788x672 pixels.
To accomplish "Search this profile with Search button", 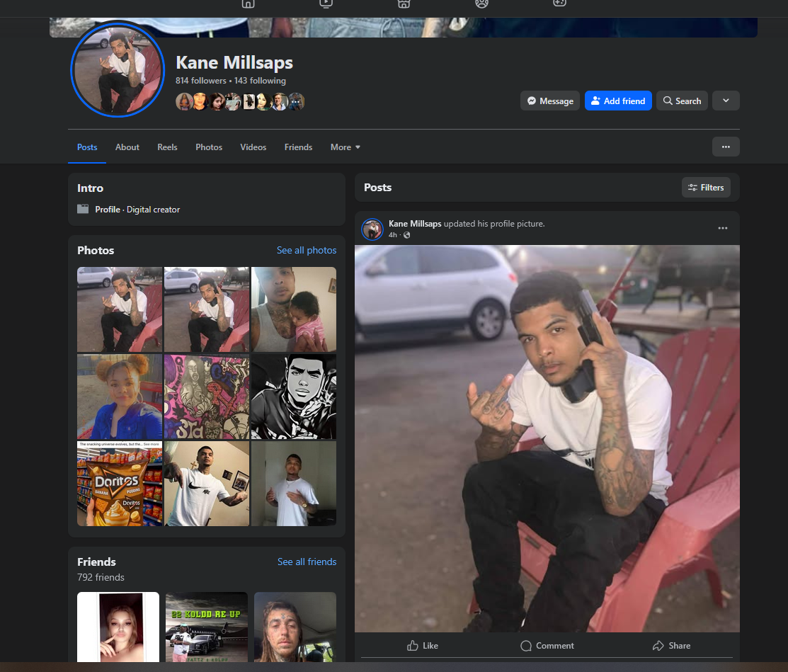I will pos(682,101).
